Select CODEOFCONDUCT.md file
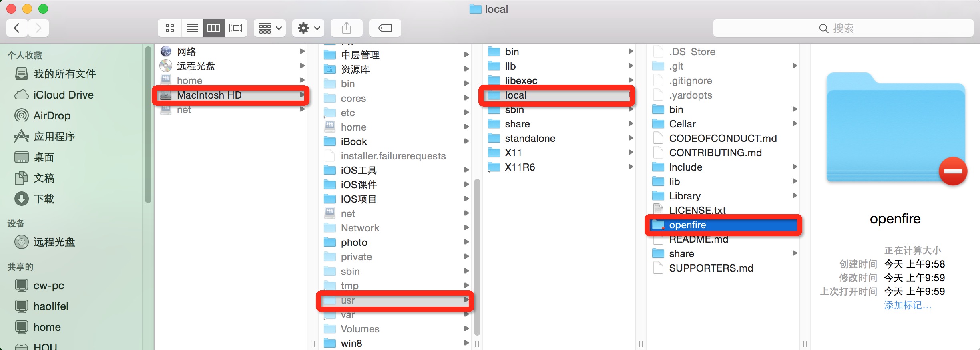Viewport: 980px width, 350px height. [x=724, y=138]
